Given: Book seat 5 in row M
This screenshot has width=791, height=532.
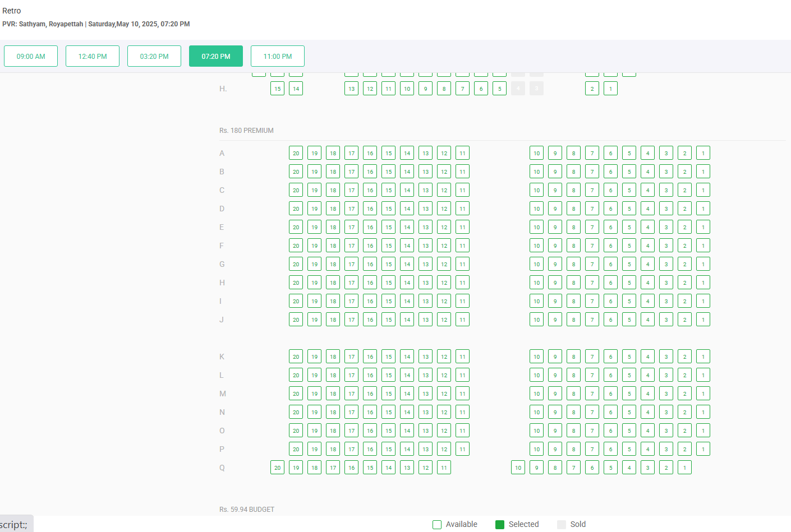Looking at the screenshot, I should tap(629, 394).
